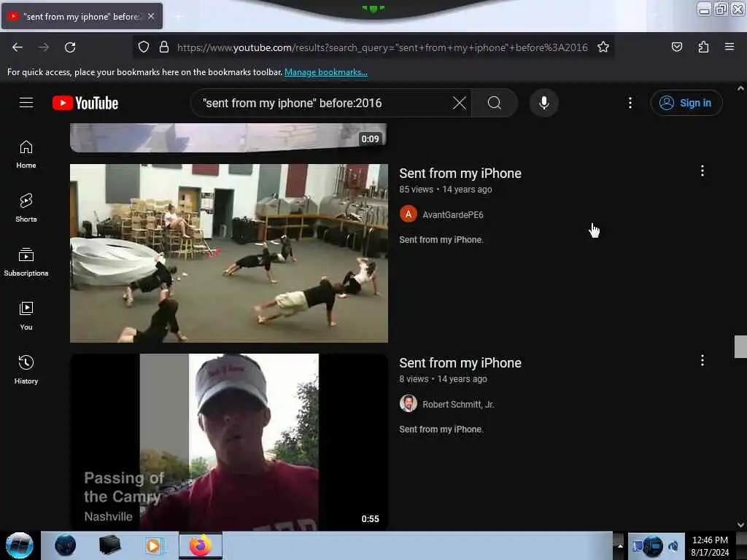Select the YouTube results browser tab
The height and width of the screenshot is (560, 747).
82,16
